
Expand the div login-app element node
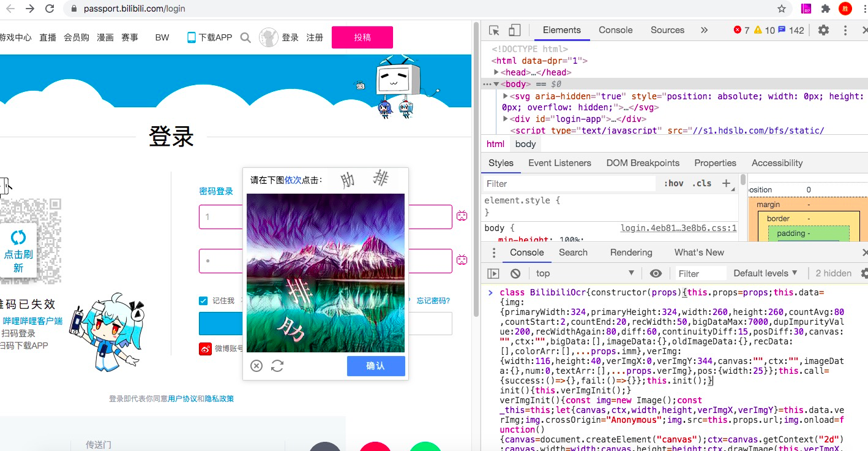pos(506,119)
